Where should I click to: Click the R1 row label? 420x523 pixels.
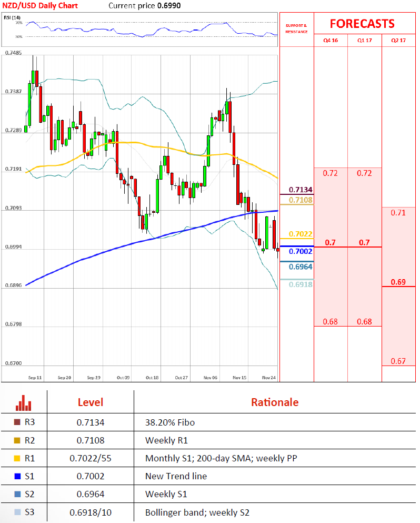[x=29, y=458]
